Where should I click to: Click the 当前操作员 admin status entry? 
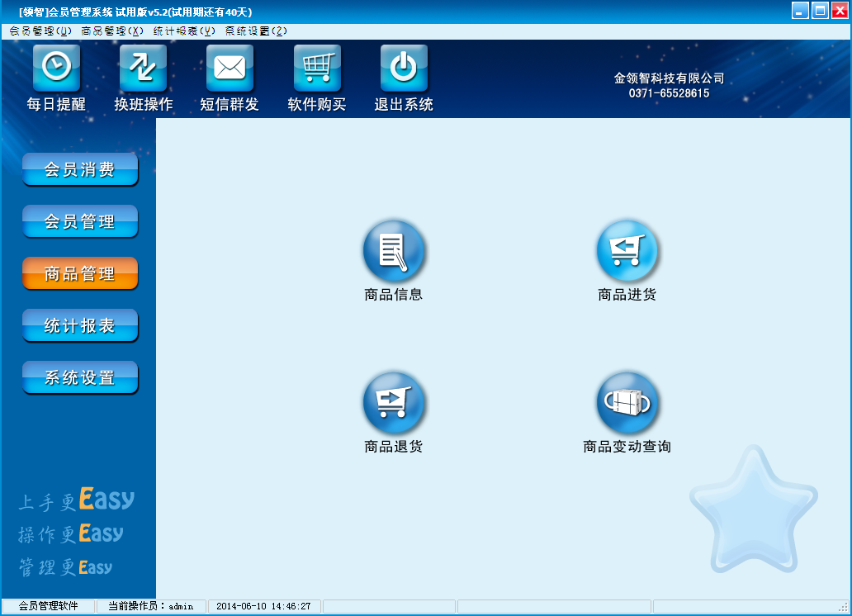click(151, 606)
